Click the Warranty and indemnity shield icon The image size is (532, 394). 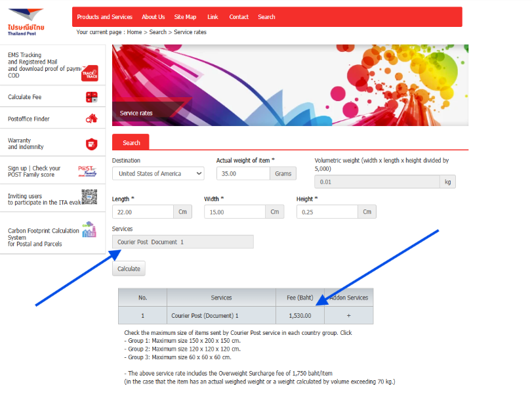[91, 144]
